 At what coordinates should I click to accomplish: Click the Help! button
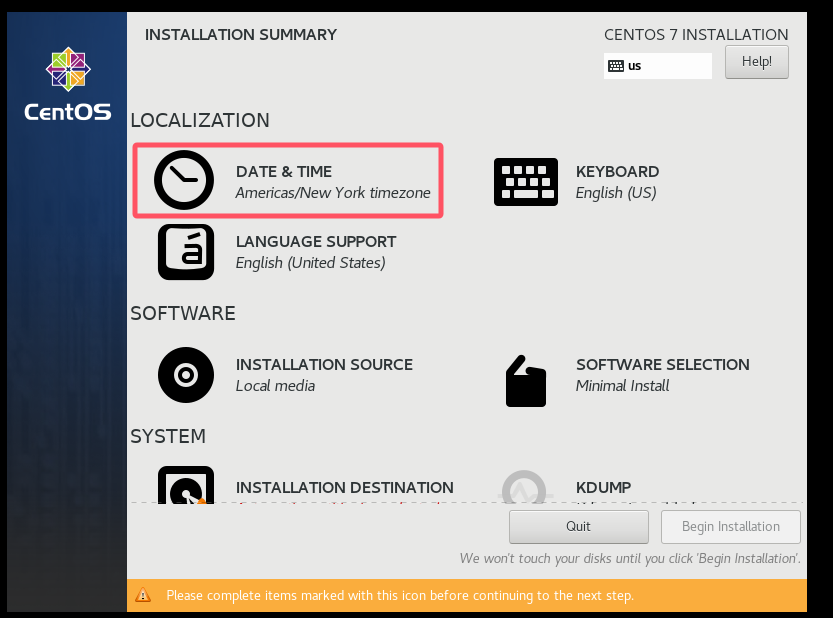pos(756,62)
